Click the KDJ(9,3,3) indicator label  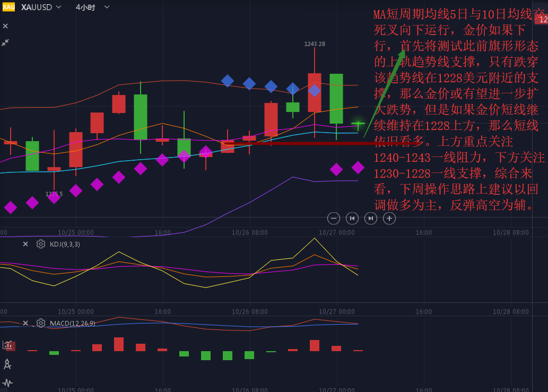pyautogui.click(x=65, y=244)
